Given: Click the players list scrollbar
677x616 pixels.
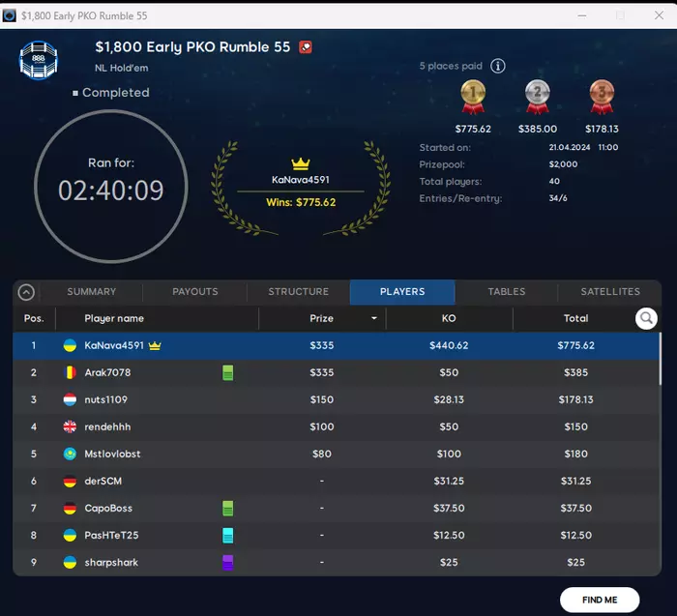Looking at the screenshot, I should tap(660, 359).
